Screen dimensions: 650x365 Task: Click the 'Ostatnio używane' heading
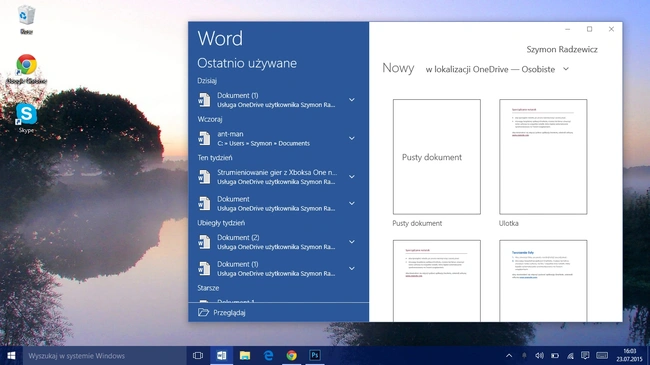(247, 63)
